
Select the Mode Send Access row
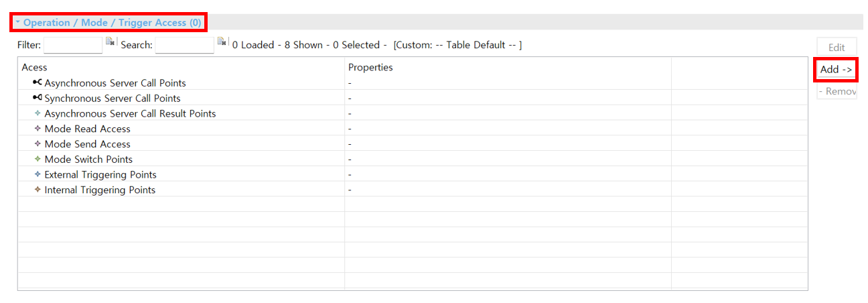(x=87, y=144)
